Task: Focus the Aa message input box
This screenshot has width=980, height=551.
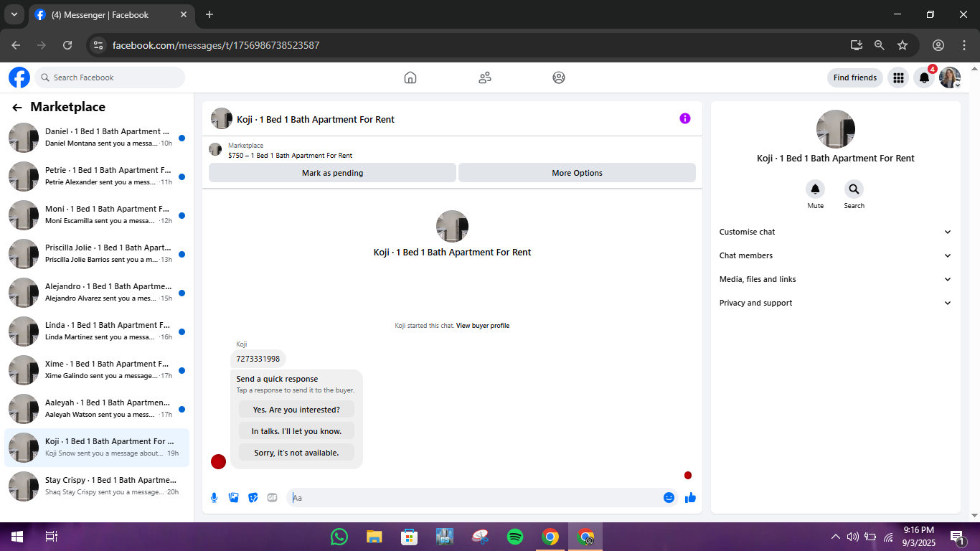Action: (475, 497)
